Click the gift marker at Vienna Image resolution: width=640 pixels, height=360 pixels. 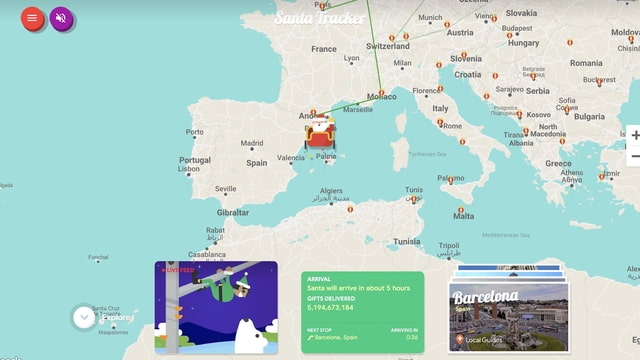(x=494, y=19)
